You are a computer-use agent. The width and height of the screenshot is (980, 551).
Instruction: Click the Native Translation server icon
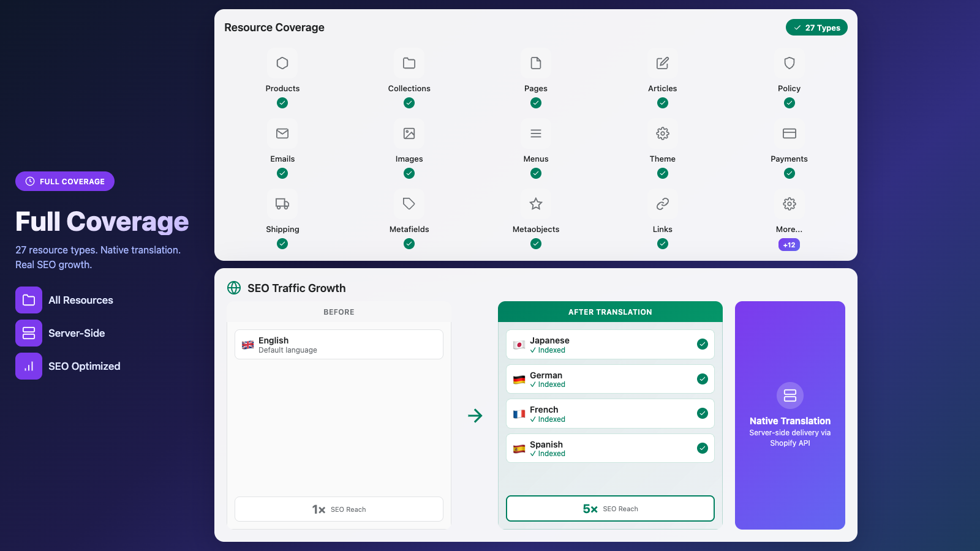[x=790, y=395]
